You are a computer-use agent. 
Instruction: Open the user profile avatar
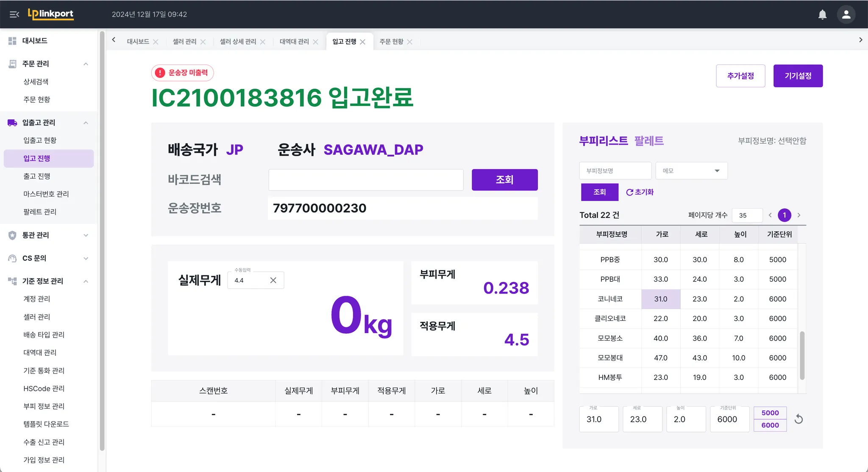click(x=846, y=14)
